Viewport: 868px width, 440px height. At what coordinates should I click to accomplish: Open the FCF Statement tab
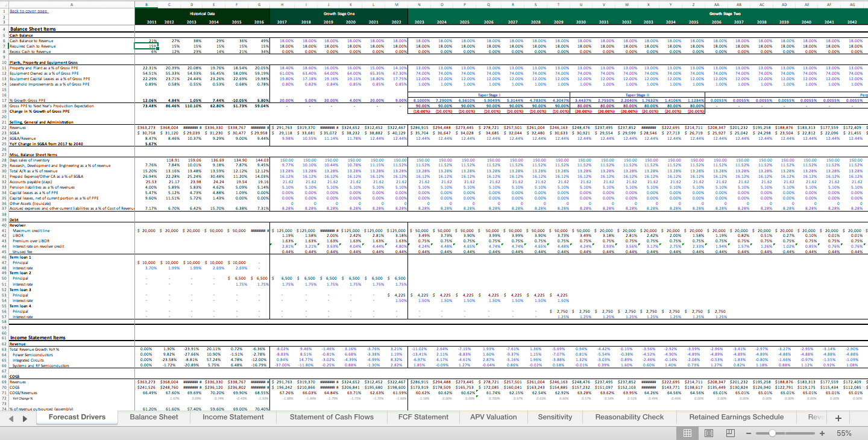(423, 417)
